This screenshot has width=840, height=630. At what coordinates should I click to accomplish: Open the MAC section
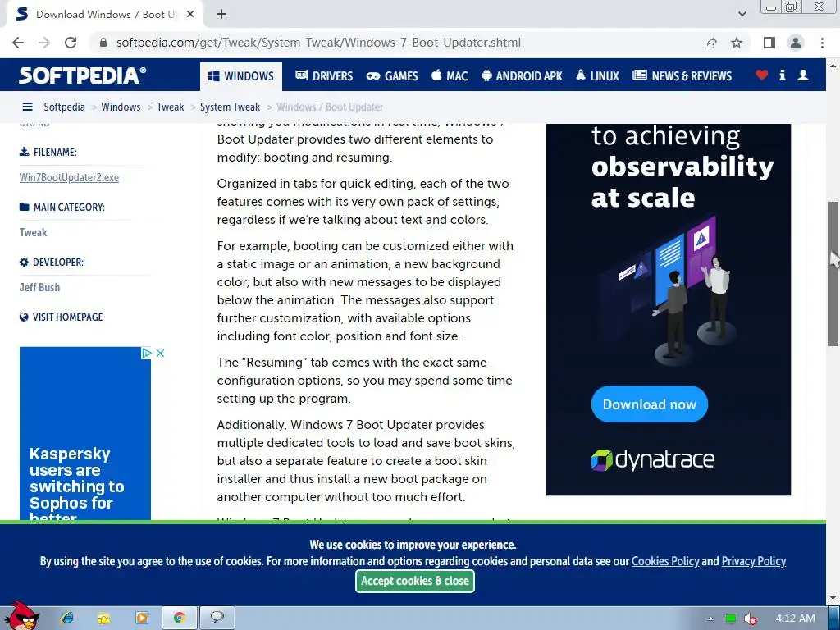tap(450, 76)
